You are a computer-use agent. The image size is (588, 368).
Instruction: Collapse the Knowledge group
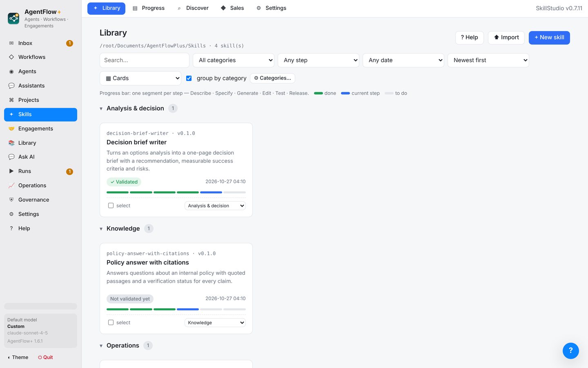click(x=101, y=229)
